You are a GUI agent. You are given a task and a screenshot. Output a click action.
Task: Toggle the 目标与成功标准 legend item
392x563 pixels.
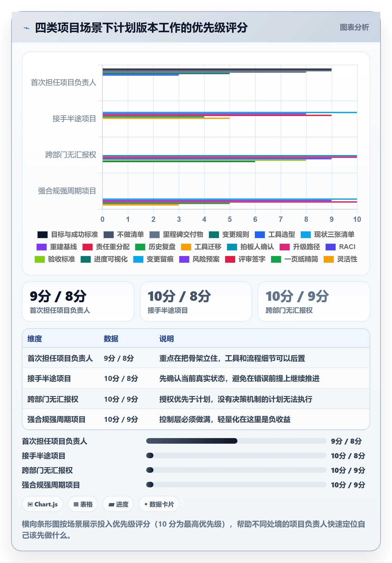point(68,234)
